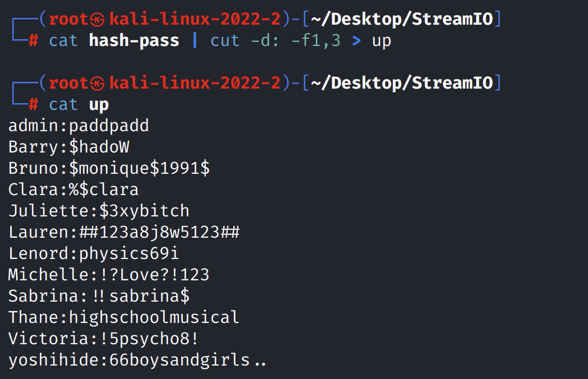Click the hash-pass filename in the command
The height and width of the screenshot is (379, 588).
pyautogui.click(x=134, y=40)
